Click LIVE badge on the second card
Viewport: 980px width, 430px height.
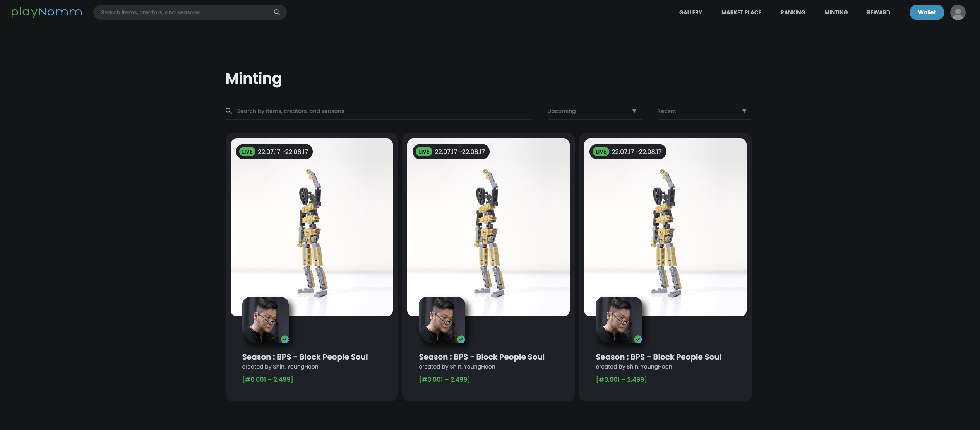coord(424,152)
